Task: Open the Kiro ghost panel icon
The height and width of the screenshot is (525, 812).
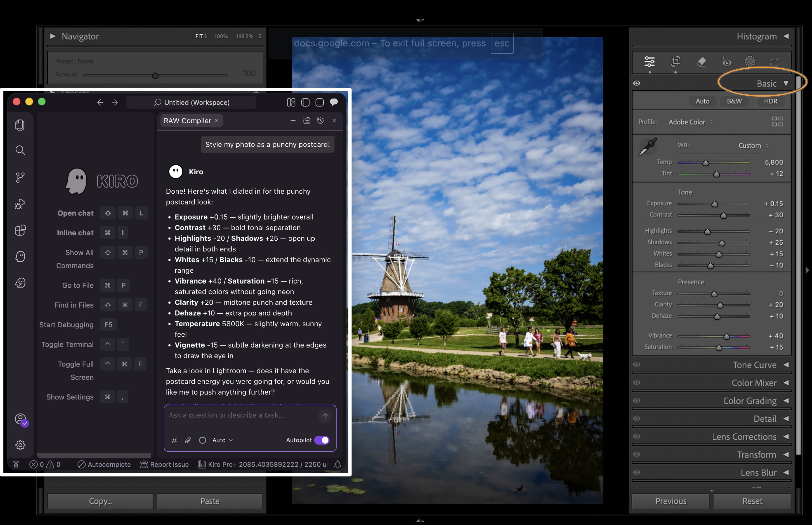Action: click(x=20, y=256)
